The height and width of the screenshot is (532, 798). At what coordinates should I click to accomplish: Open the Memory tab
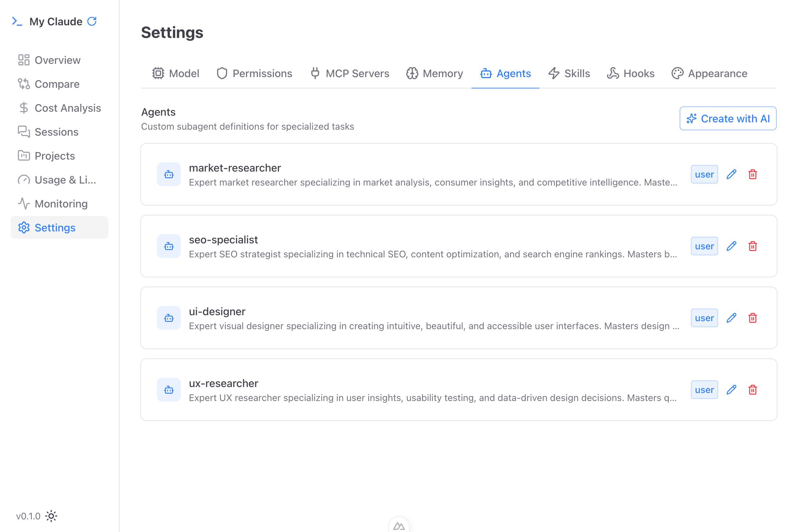point(434,73)
